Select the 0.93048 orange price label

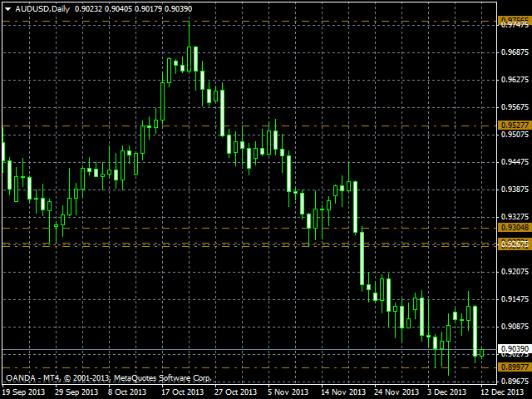click(x=514, y=227)
